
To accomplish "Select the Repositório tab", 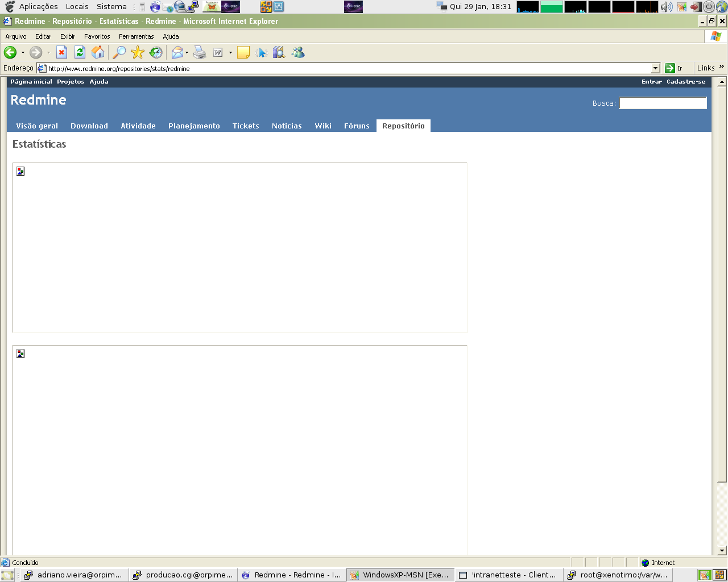I will (x=403, y=126).
